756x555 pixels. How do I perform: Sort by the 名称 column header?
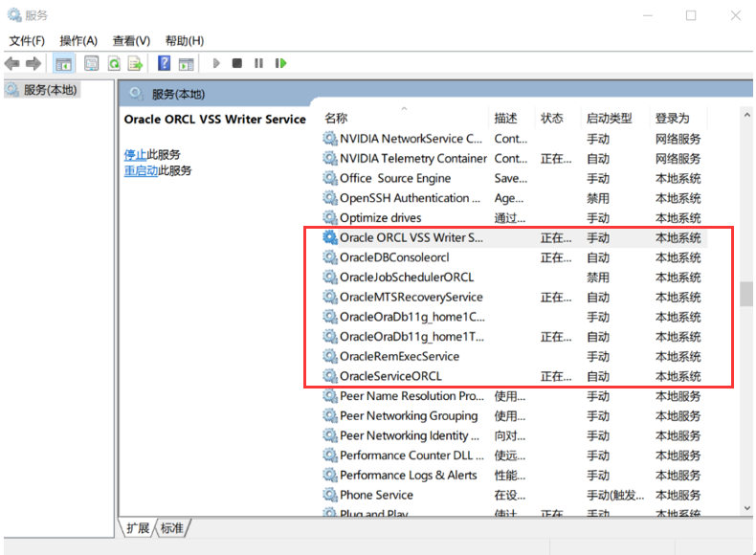[x=336, y=118]
